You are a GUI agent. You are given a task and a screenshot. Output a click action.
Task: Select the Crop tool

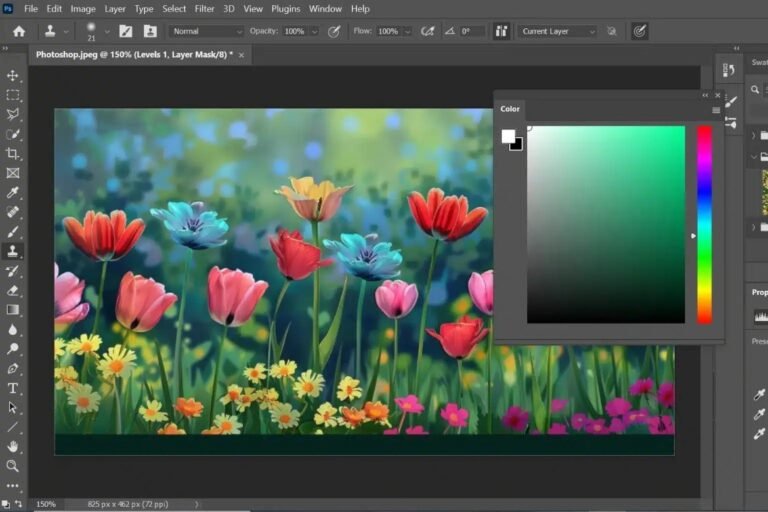click(13, 153)
